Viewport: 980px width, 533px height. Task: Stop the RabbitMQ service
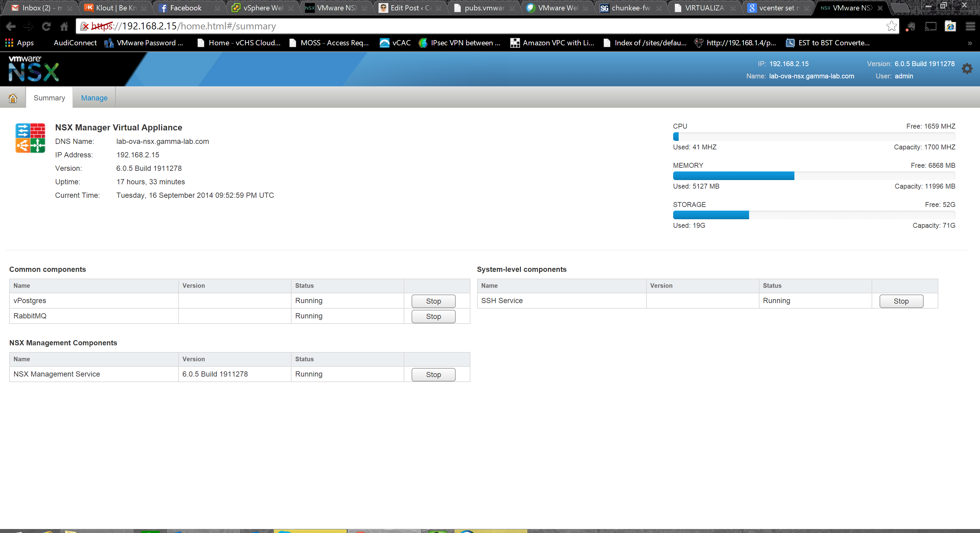[x=433, y=317]
